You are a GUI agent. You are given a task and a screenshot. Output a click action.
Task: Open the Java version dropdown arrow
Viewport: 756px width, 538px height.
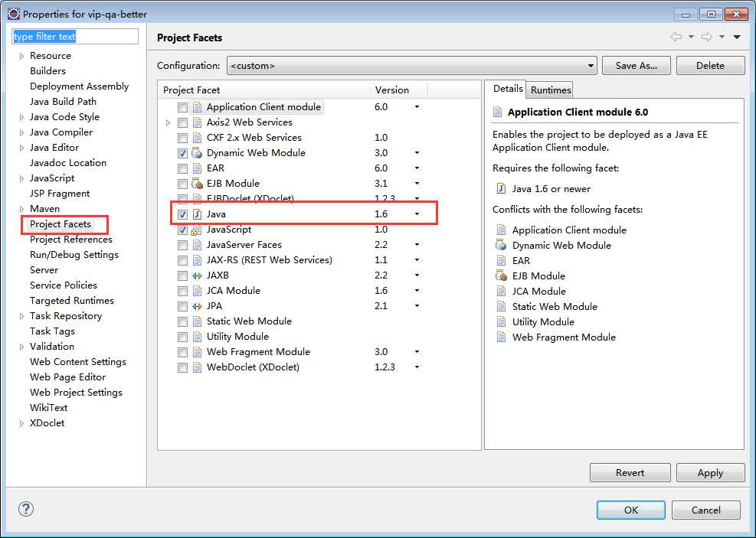(417, 214)
